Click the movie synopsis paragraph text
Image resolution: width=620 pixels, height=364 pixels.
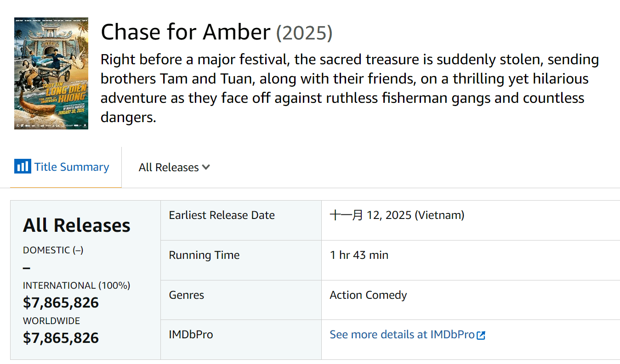[x=349, y=88]
